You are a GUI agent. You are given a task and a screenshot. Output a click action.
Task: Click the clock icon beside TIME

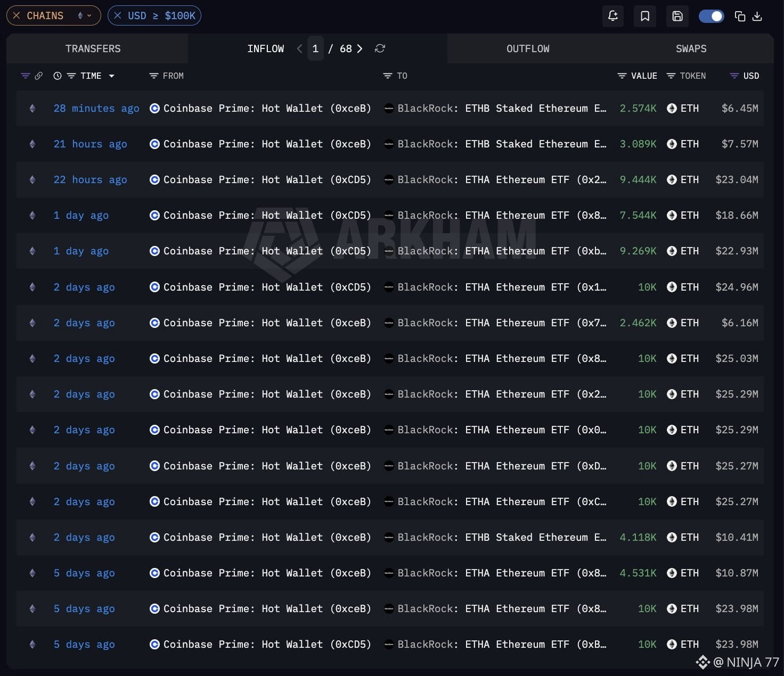coord(58,76)
